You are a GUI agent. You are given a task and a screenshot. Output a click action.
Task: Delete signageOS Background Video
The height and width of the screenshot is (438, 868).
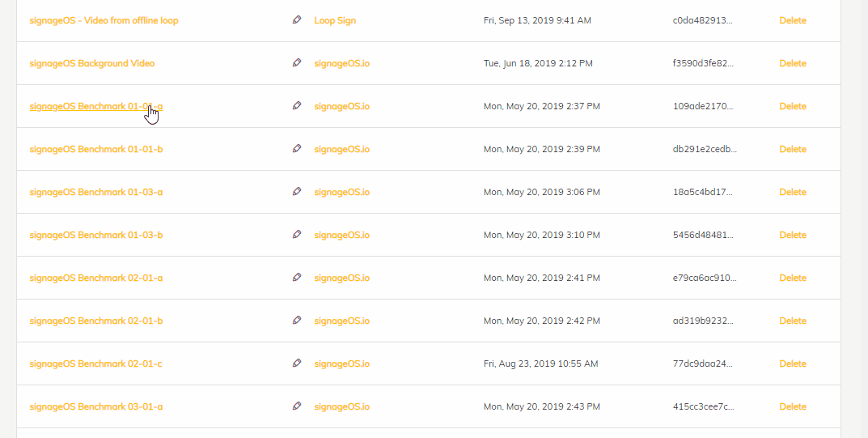coord(793,63)
